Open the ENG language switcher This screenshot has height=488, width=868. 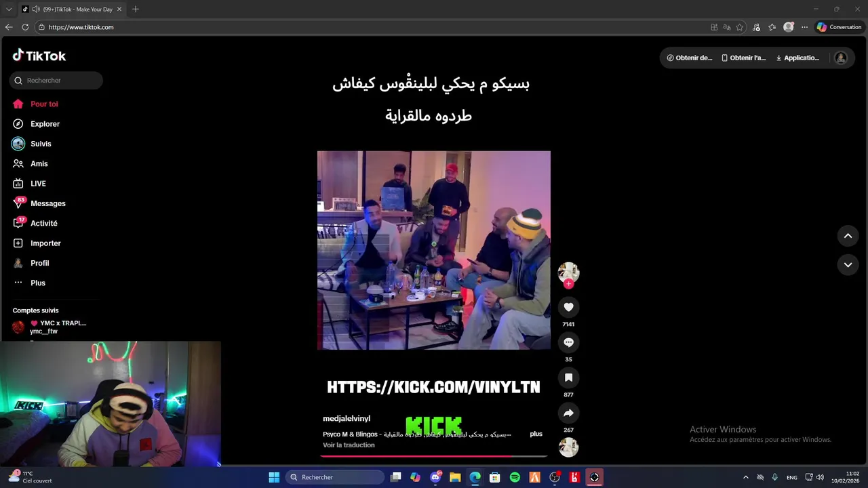791,477
